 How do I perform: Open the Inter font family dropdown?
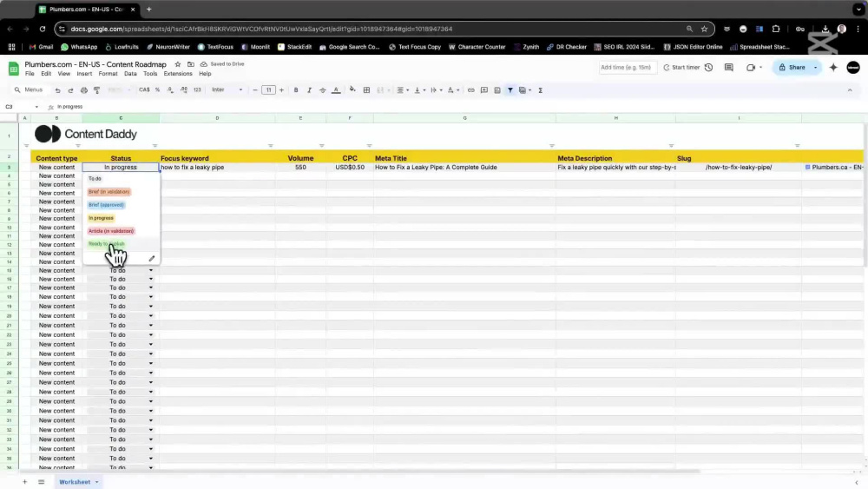(227, 89)
